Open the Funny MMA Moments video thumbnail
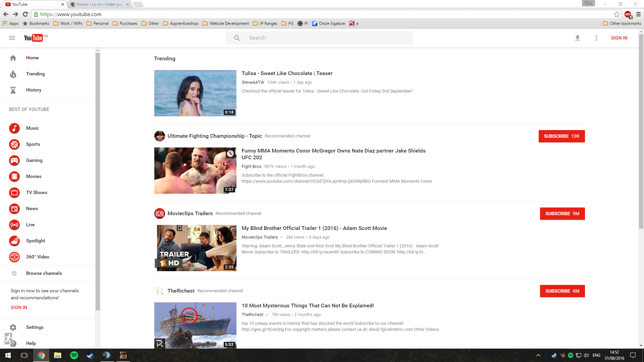This screenshot has width=644, height=362. click(x=195, y=171)
